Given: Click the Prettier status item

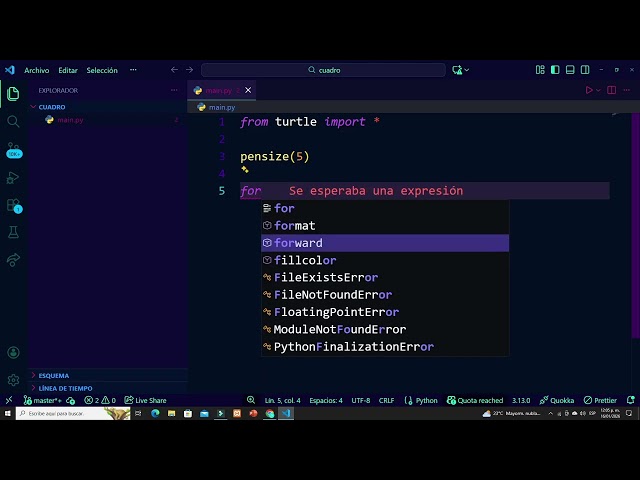Looking at the screenshot, I should (x=600, y=400).
